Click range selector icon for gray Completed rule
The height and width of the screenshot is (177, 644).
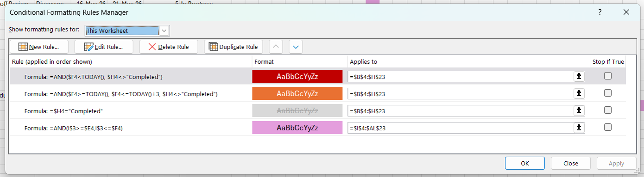tap(579, 110)
